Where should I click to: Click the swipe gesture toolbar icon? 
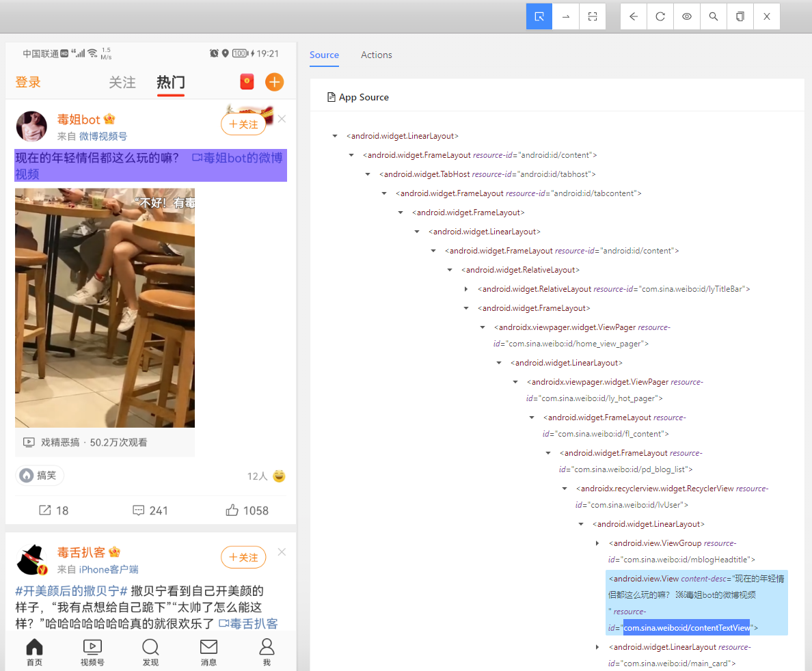tap(565, 16)
